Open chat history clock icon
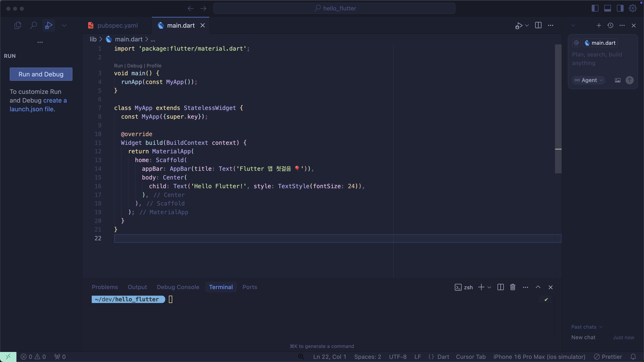The image size is (644, 362). coord(610,25)
